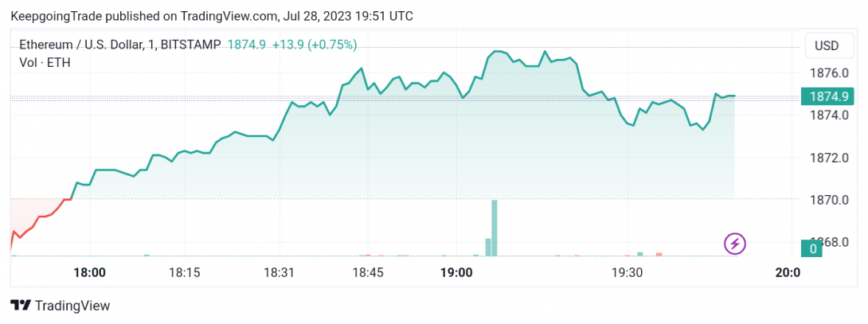This screenshot has width=868, height=324.
Task: Click the 19:00 time axis marker
Action: 458,272
